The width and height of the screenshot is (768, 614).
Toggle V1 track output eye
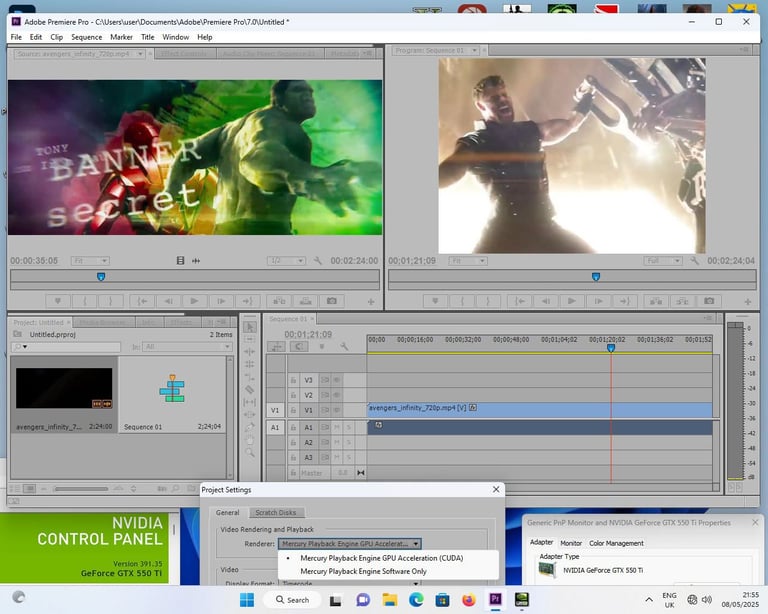pos(336,410)
